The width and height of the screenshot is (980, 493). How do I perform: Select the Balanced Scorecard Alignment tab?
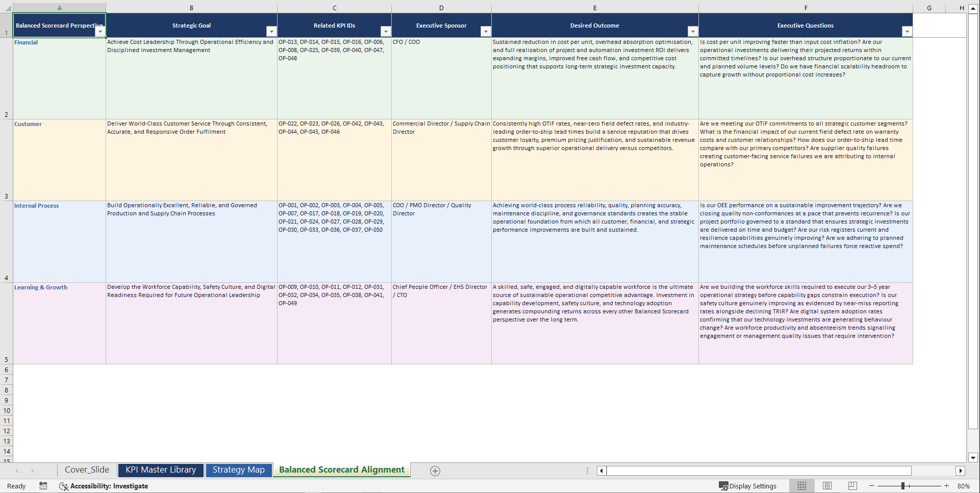tap(342, 470)
